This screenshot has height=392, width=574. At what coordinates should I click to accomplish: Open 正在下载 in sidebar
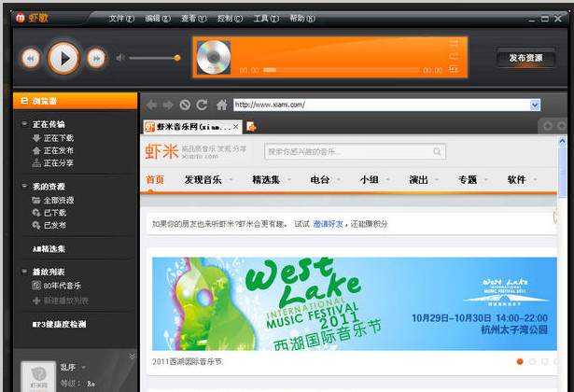coord(53,138)
